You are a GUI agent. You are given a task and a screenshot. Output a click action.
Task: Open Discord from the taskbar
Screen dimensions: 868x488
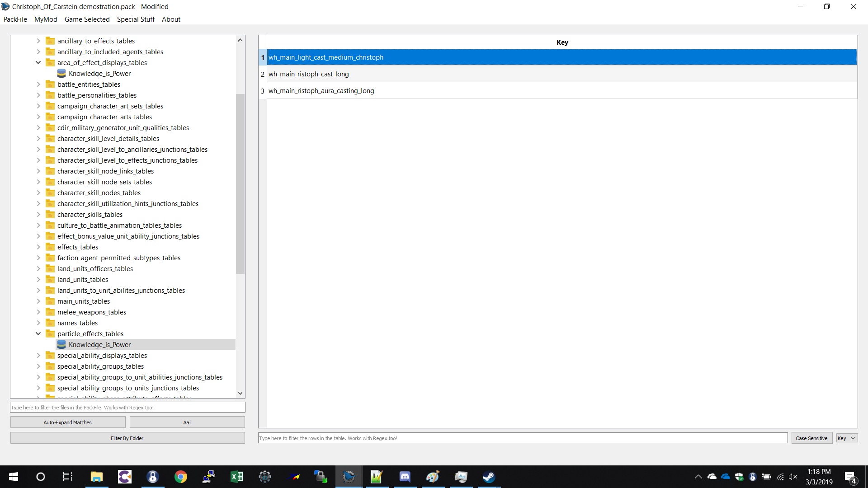point(405,477)
